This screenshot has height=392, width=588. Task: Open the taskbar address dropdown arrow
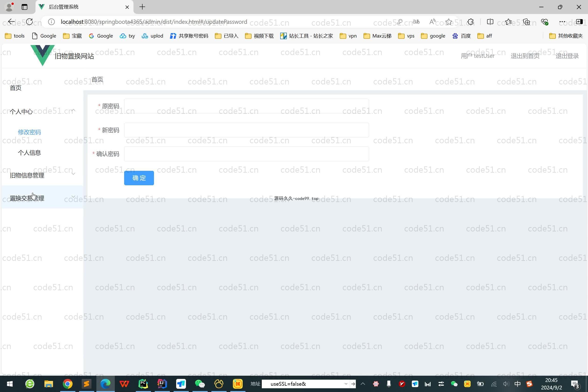point(346,384)
